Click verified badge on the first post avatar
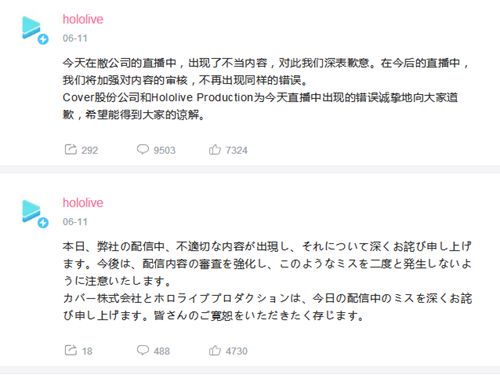This screenshot has height=375, width=500. (43, 39)
